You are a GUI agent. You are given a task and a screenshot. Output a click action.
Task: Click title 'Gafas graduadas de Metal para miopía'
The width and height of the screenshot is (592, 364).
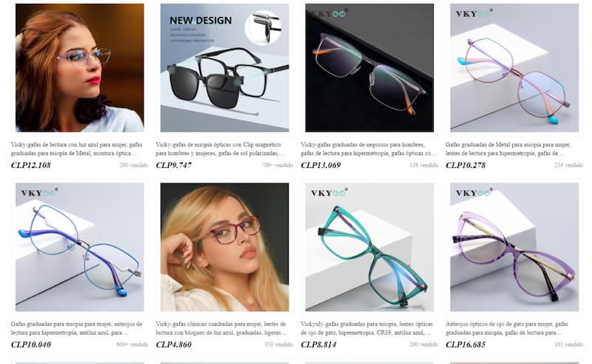[x=508, y=149]
